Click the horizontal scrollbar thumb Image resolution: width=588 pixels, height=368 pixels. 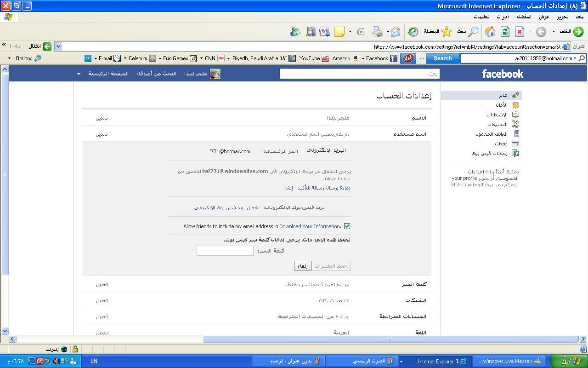click(x=390, y=339)
